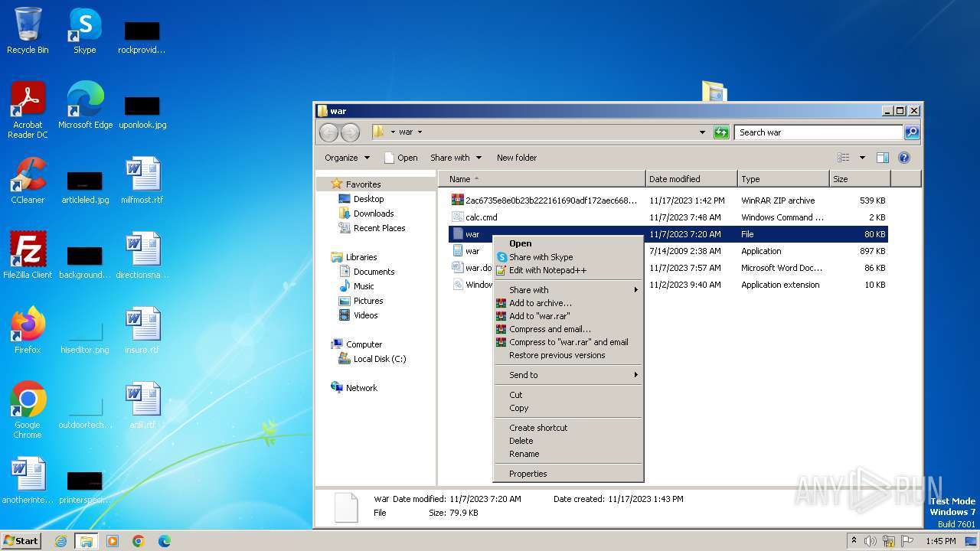This screenshot has height=551, width=980.
Task: Choose Open in the context menu
Action: coord(567,243)
